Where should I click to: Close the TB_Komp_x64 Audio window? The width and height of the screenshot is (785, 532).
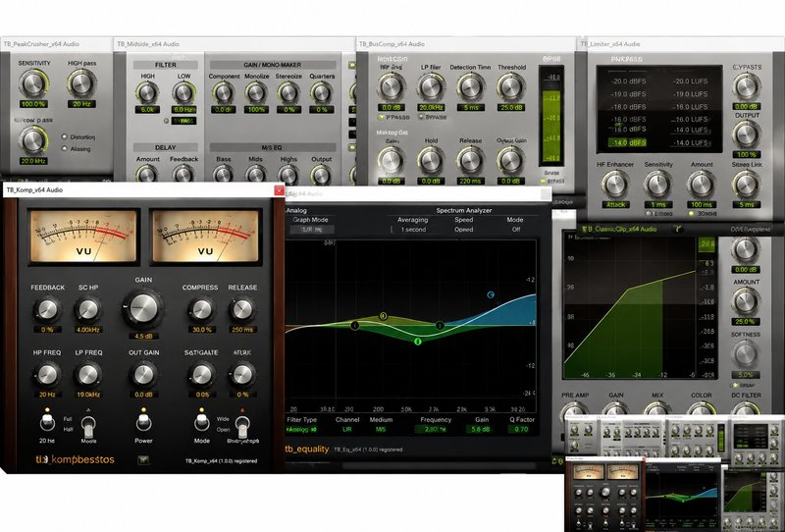pyautogui.click(x=279, y=189)
